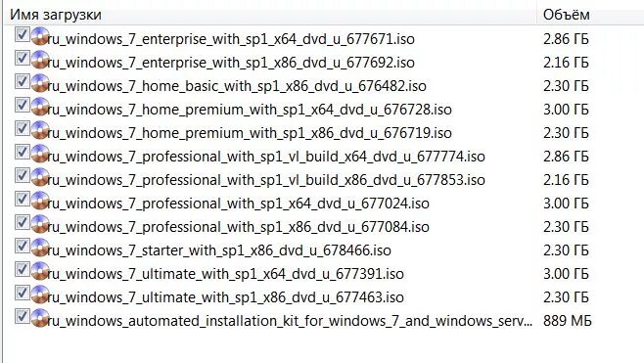
Task: Select the 889 МБ size cell
Action: (568, 321)
